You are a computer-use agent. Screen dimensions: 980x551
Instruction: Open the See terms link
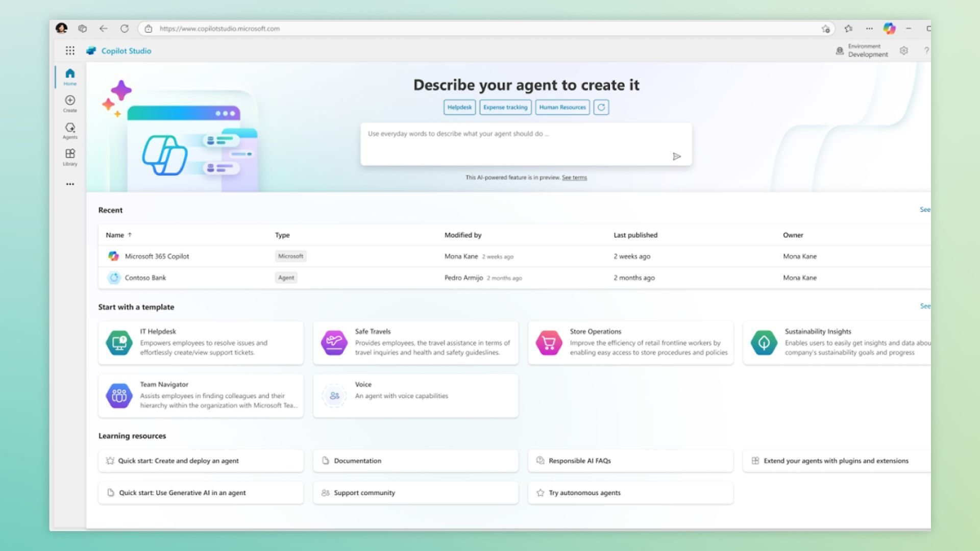coord(574,178)
